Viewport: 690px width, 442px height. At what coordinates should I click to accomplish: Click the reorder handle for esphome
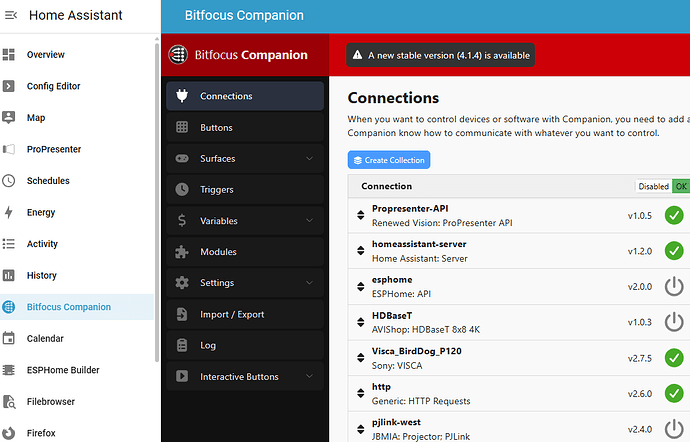[360, 287]
